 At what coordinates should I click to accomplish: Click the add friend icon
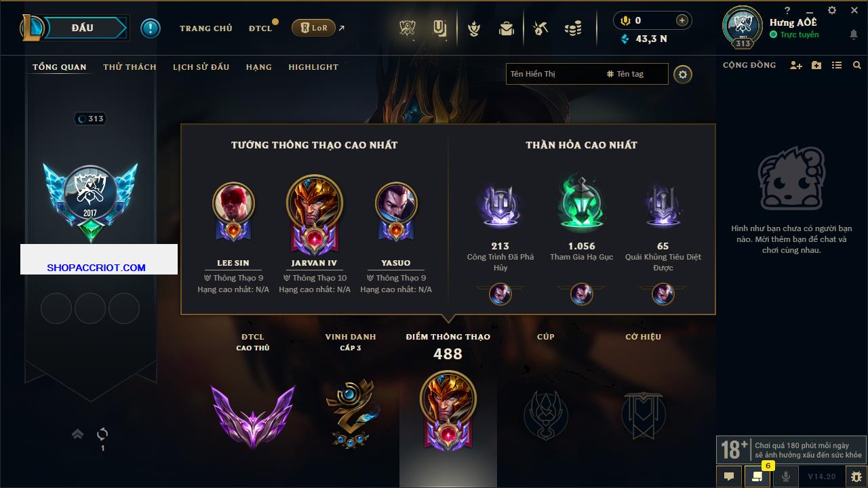[x=796, y=65]
